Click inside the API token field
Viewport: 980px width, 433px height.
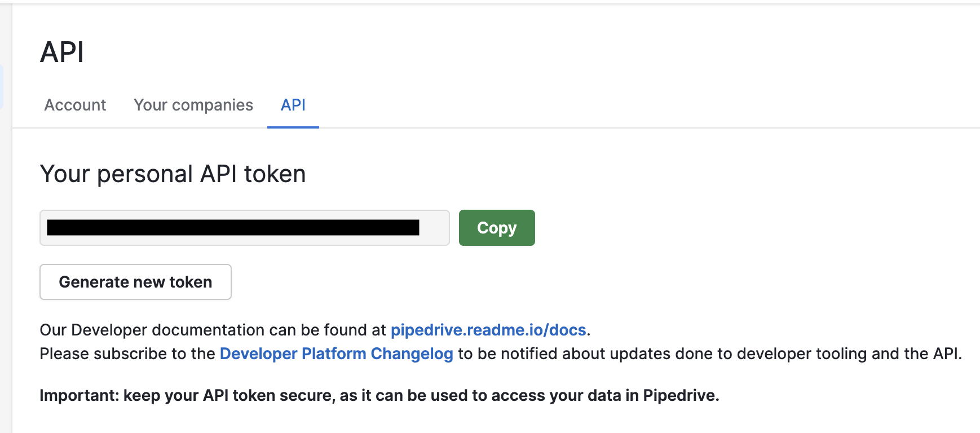244,227
